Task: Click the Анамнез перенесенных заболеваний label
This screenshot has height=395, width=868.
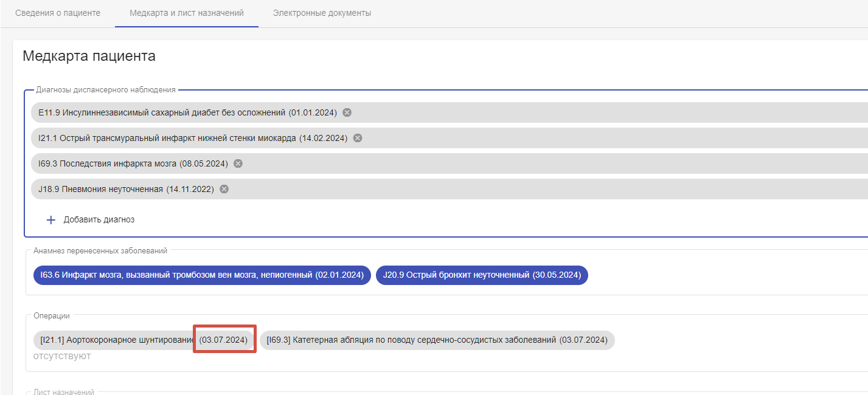Action: [100, 250]
